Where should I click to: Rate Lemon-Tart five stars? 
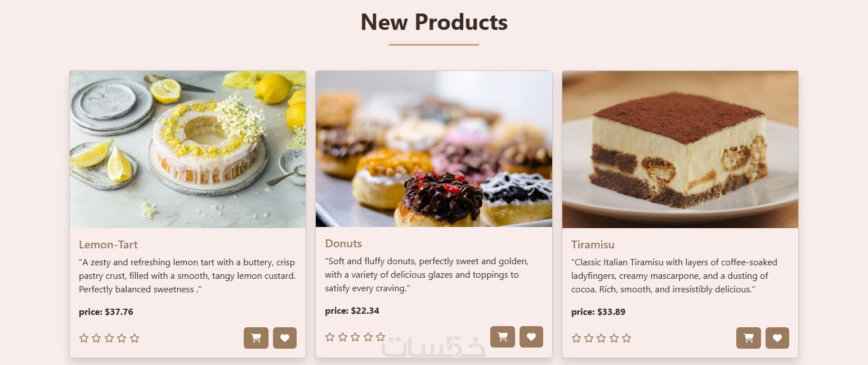coord(135,338)
